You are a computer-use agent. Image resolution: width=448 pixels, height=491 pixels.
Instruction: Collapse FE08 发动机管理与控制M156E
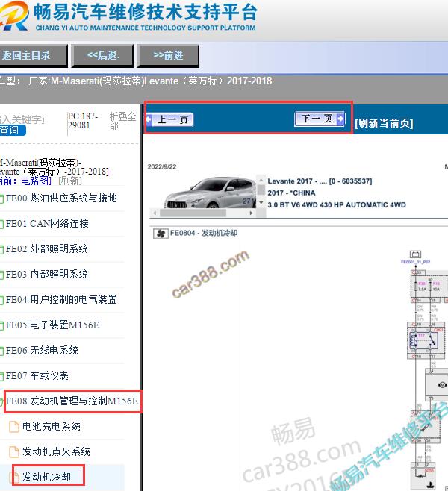(72, 401)
